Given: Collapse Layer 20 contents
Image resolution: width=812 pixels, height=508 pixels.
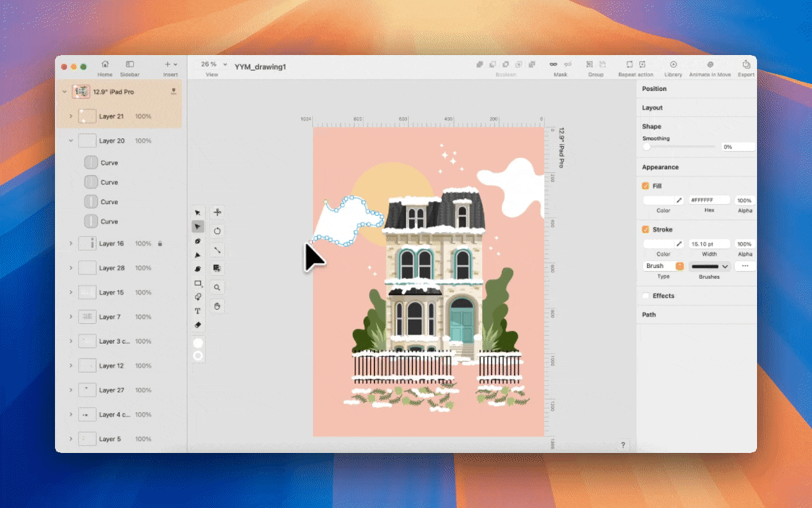Looking at the screenshot, I should pos(71,140).
